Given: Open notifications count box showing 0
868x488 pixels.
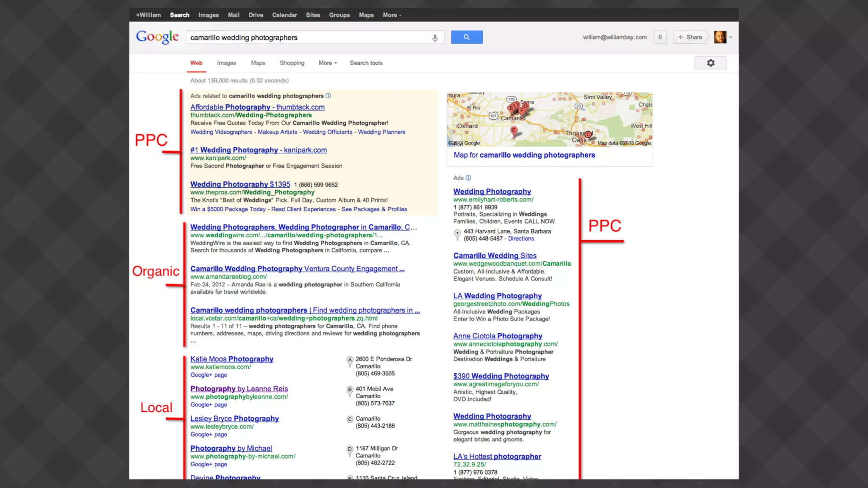Looking at the screenshot, I should coord(660,37).
